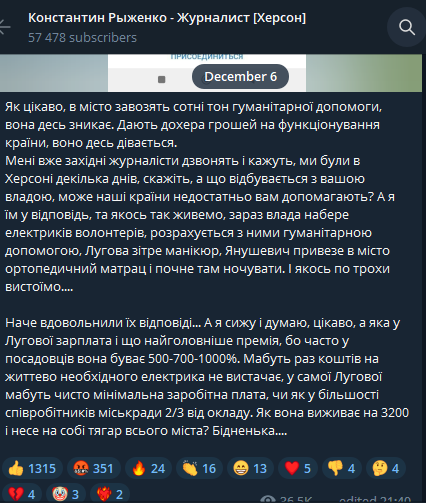Go back using the top-left arrow
The height and width of the screenshot is (503, 426).
pos(5,27)
